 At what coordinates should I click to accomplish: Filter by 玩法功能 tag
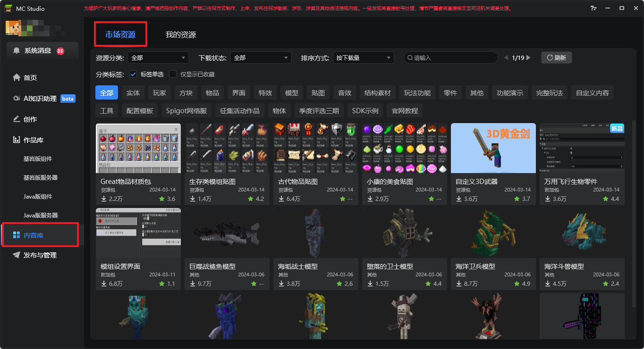point(417,93)
